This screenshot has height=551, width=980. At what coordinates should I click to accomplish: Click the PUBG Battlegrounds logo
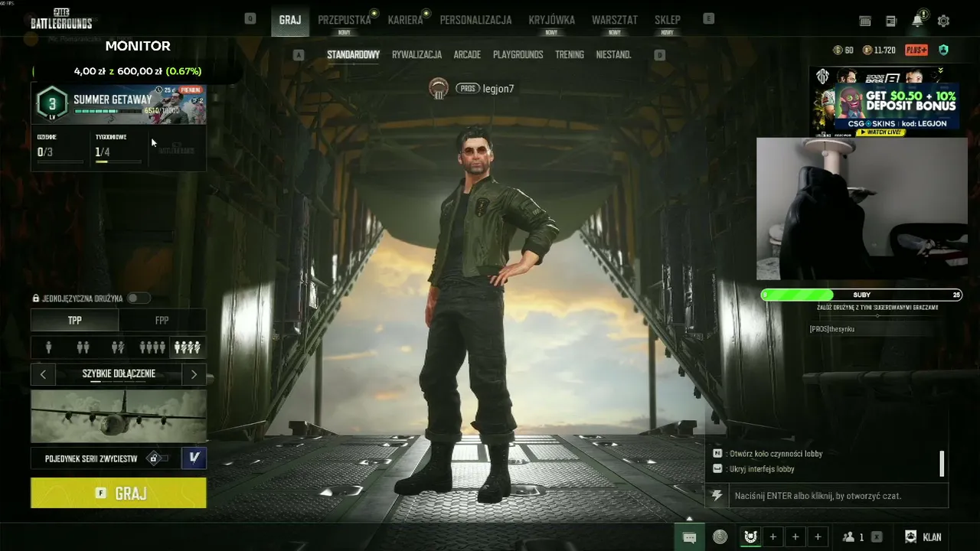[x=61, y=19]
